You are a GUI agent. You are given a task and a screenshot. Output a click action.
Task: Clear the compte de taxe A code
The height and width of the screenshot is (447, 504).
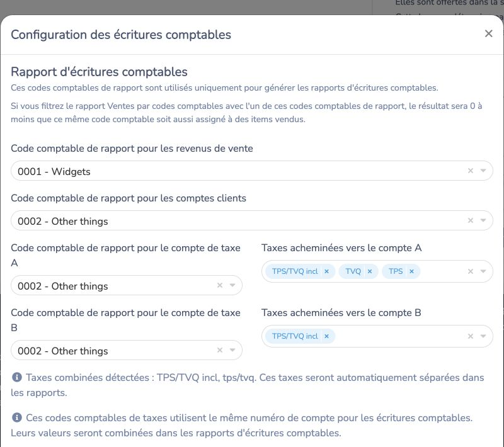click(220, 285)
